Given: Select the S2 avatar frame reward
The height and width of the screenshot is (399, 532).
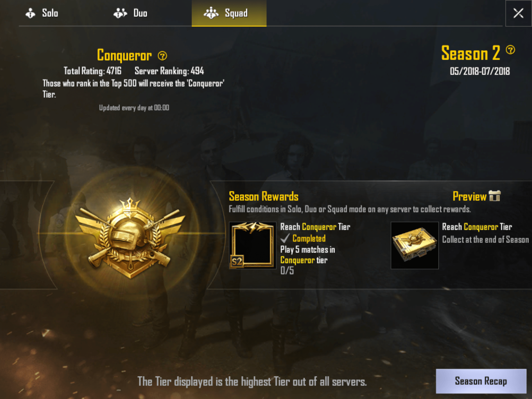Looking at the screenshot, I should point(252,245).
